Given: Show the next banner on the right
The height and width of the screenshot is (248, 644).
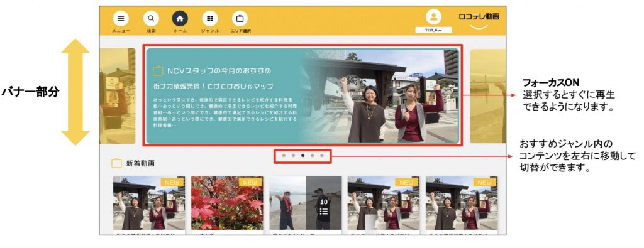Looking at the screenshot, I should coord(487,96).
